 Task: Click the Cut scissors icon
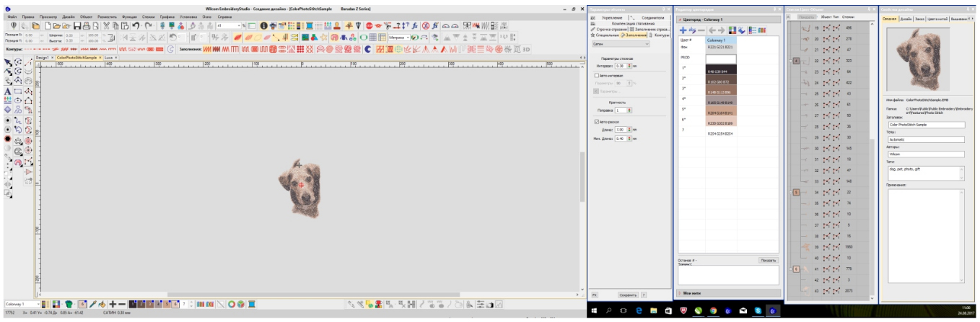[x=106, y=25]
